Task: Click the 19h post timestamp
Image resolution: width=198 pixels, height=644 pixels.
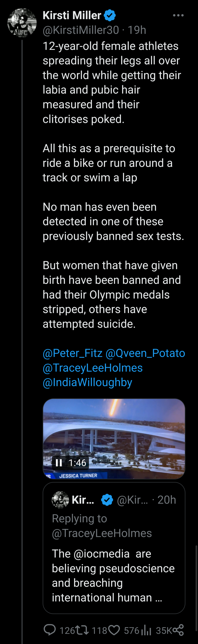Action: coord(137,30)
